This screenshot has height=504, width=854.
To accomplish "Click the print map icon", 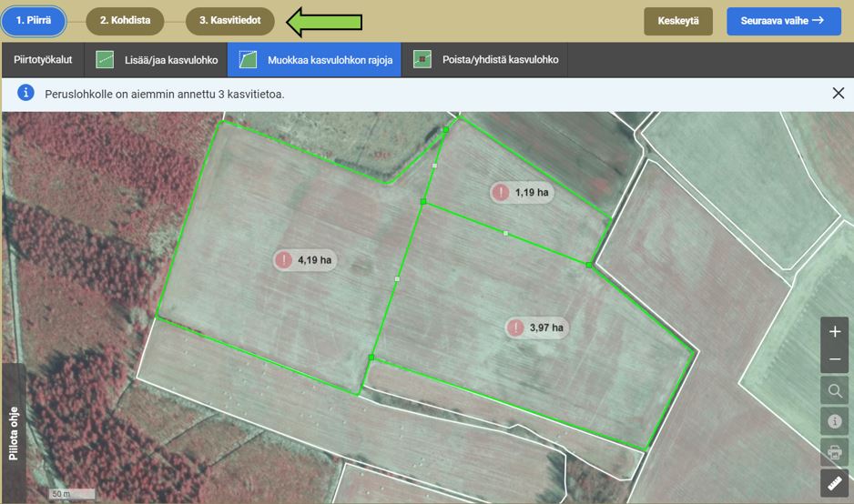I will (835, 452).
